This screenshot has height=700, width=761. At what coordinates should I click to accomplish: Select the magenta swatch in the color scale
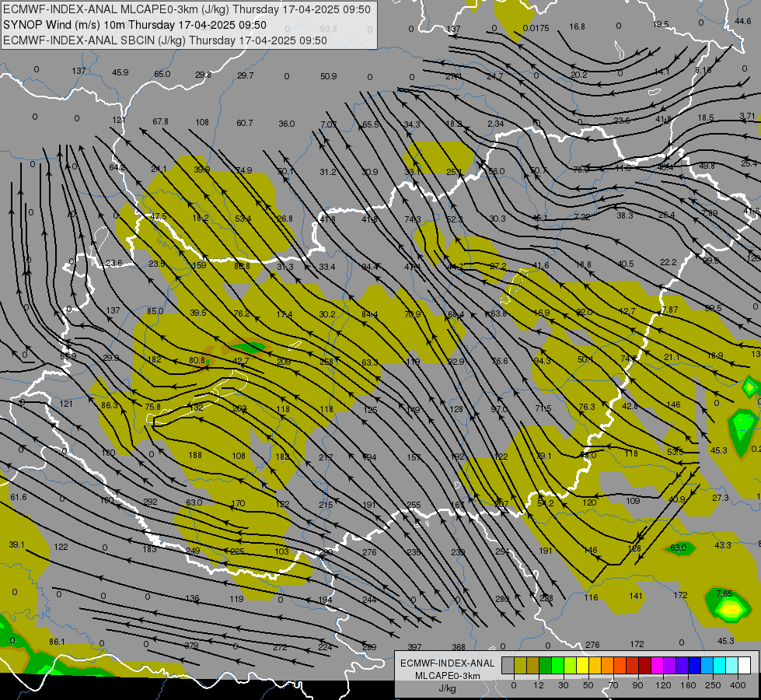tap(657, 665)
